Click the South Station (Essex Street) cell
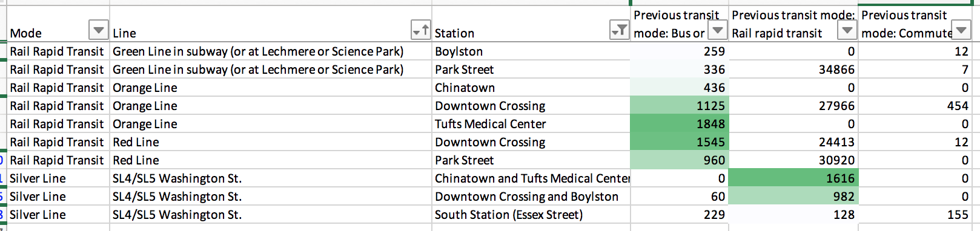 [531, 215]
